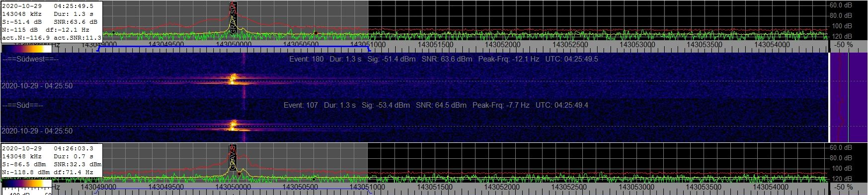Click 143050000 on the upper frequency scale

(233, 45)
